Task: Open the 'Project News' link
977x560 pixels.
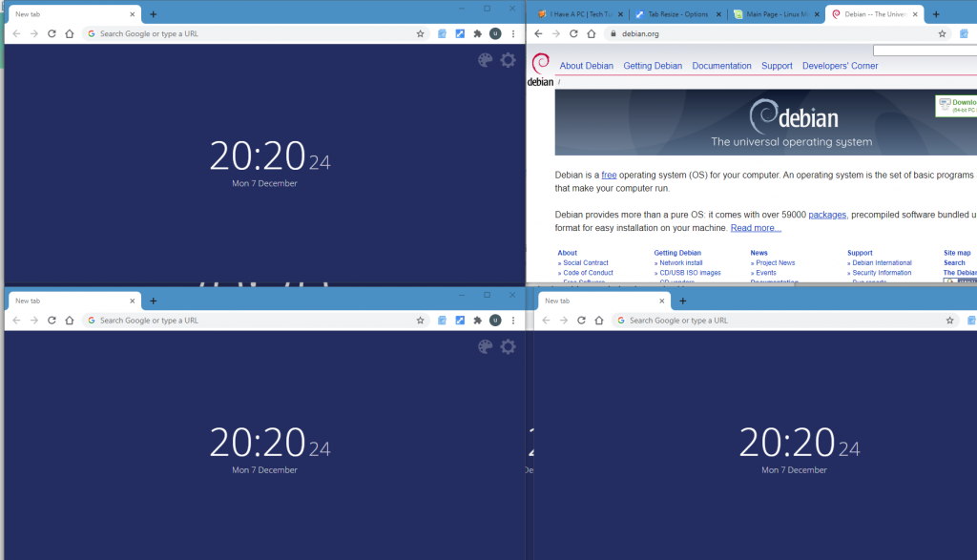Action: point(776,263)
